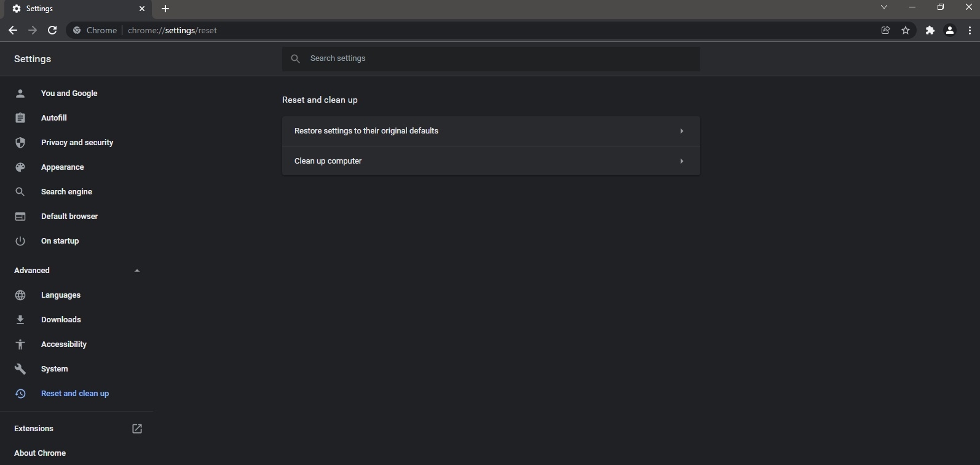Image resolution: width=980 pixels, height=465 pixels.
Task: Expand Clean up computer row arrow
Action: coord(682,161)
